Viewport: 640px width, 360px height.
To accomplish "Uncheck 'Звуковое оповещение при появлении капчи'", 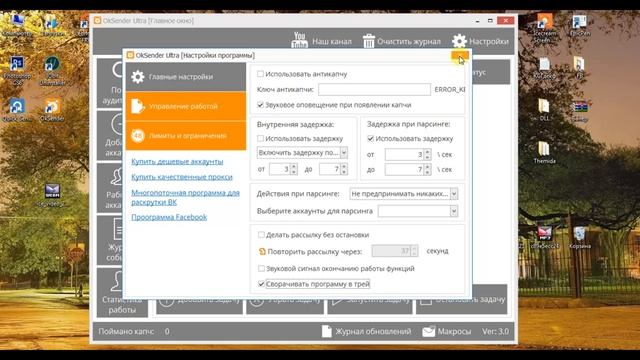I will [x=260, y=105].
